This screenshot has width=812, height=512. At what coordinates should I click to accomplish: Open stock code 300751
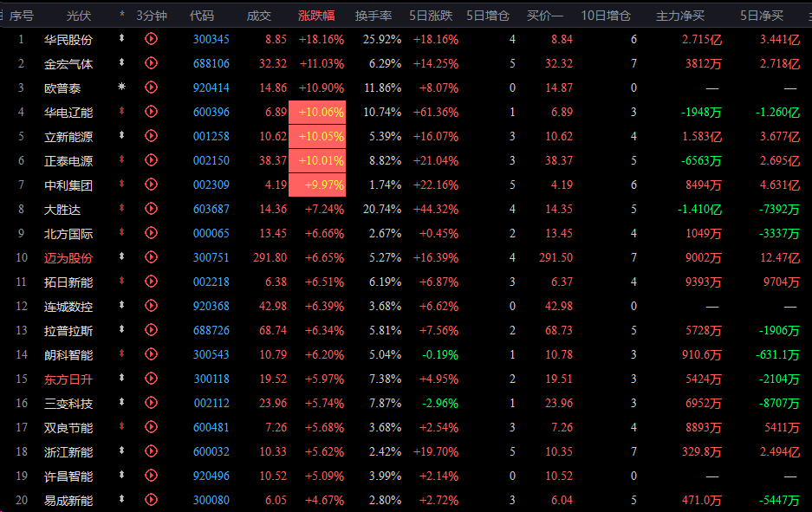point(211,257)
